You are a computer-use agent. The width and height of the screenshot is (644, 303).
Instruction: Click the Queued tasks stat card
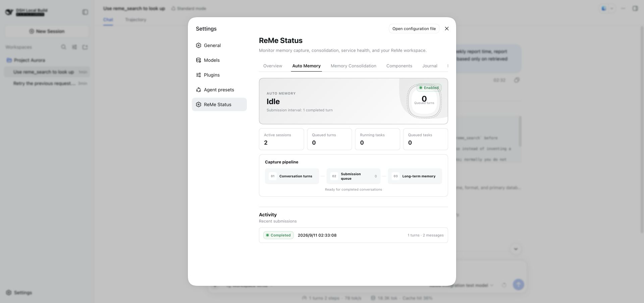coord(425,139)
